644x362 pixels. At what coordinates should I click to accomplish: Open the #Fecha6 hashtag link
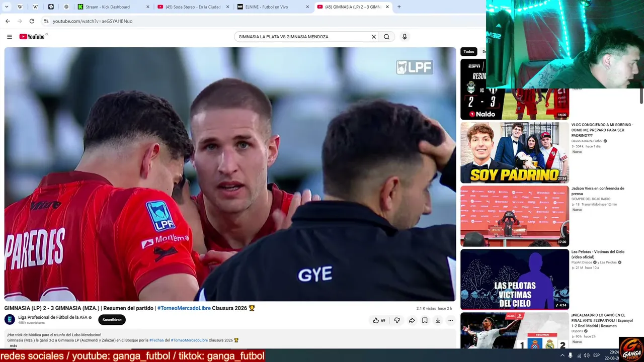pyautogui.click(x=156, y=340)
